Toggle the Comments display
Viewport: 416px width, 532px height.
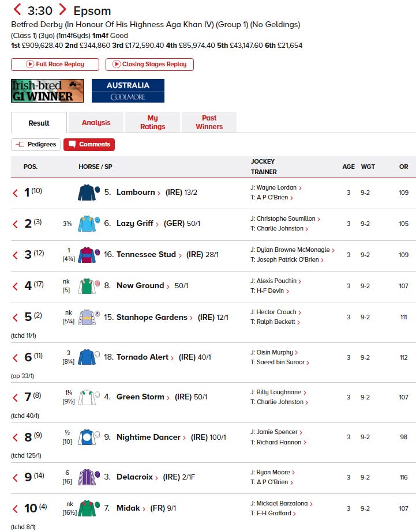(89, 145)
